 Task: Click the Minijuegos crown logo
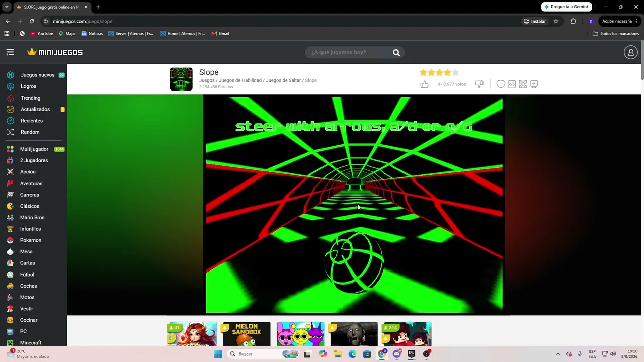pos(55,52)
